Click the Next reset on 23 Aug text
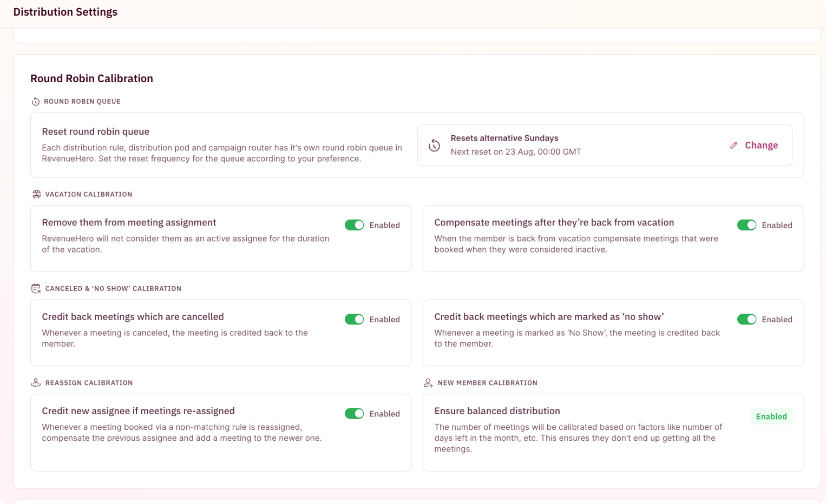The image size is (826, 504). click(516, 152)
